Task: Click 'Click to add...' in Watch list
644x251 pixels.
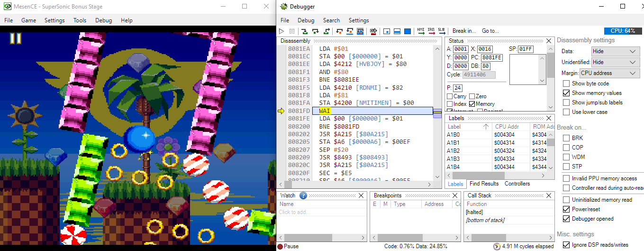Action: point(294,212)
